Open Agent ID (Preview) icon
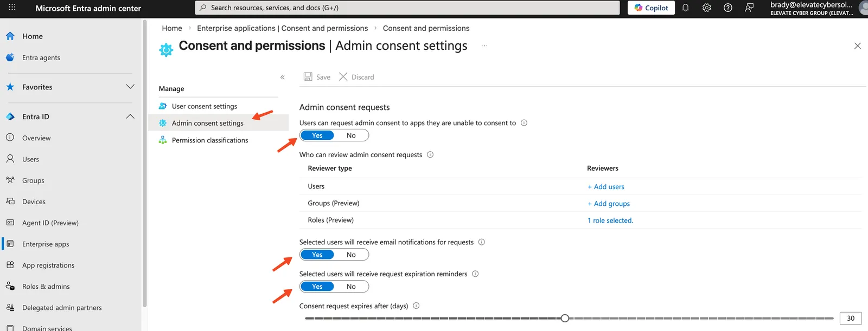The width and height of the screenshot is (868, 331). coord(10,222)
